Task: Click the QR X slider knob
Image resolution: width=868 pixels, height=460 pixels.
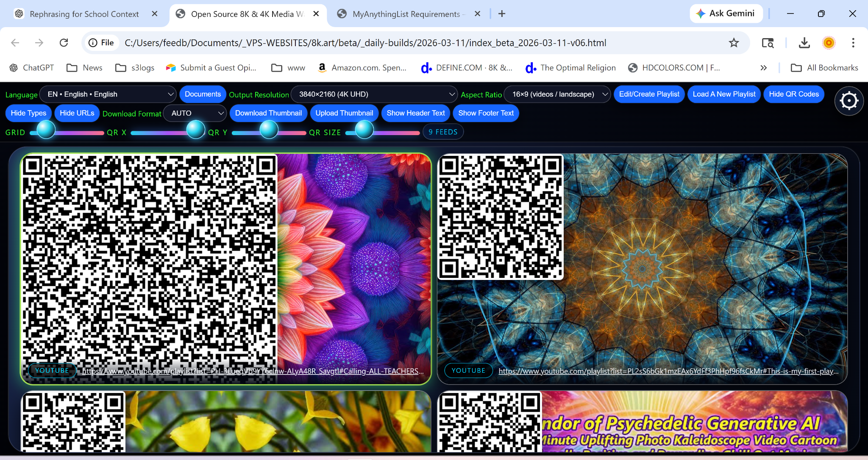Action: [196, 130]
